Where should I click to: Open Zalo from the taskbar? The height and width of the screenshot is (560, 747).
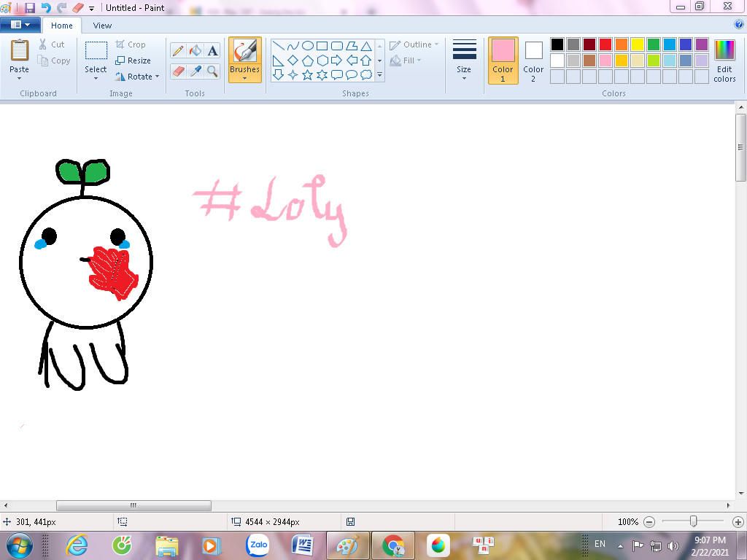click(x=258, y=545)
